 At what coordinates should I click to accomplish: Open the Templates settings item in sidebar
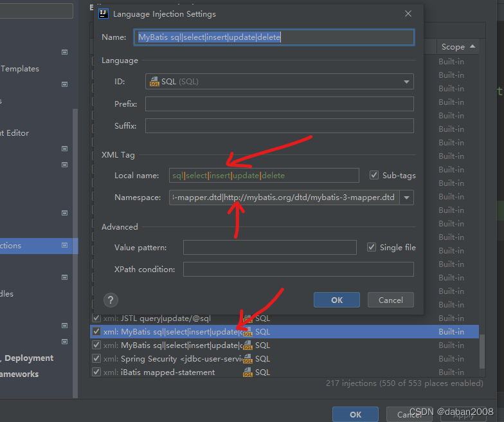coord(20,68)
